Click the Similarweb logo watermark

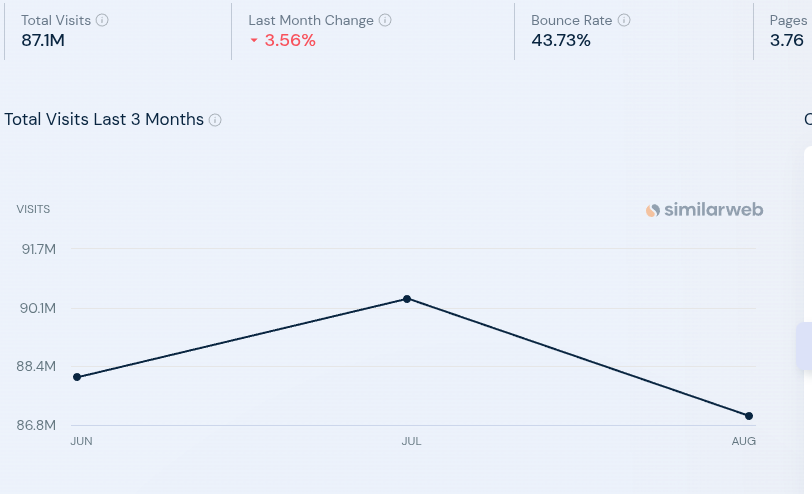(x=704, y=210)
